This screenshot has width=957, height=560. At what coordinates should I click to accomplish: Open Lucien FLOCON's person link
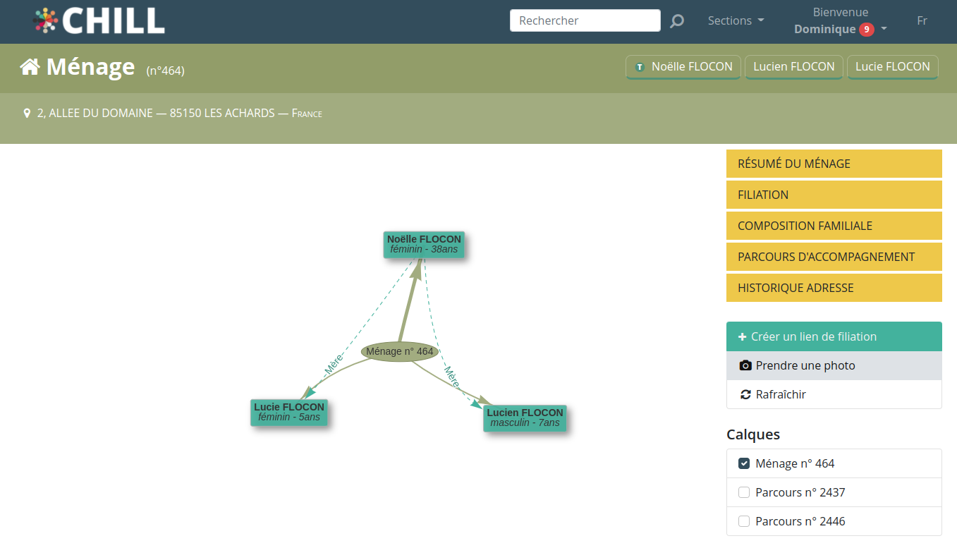click(793, 67)
